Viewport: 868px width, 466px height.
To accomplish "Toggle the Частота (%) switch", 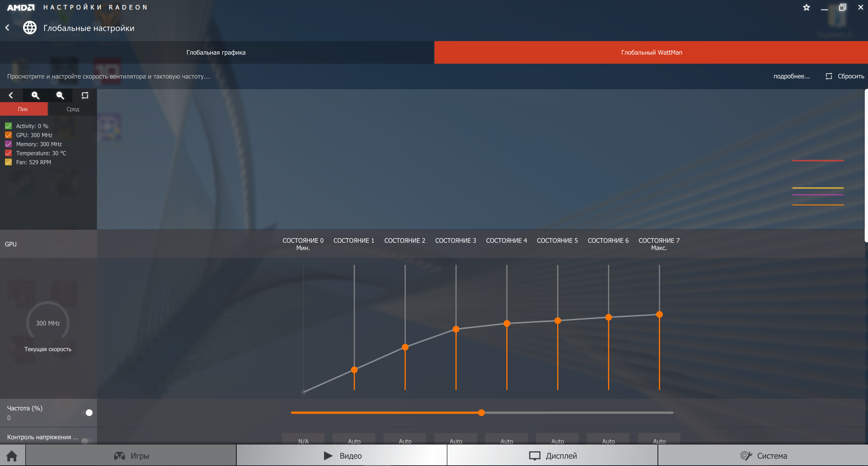I will click(87, 413).
